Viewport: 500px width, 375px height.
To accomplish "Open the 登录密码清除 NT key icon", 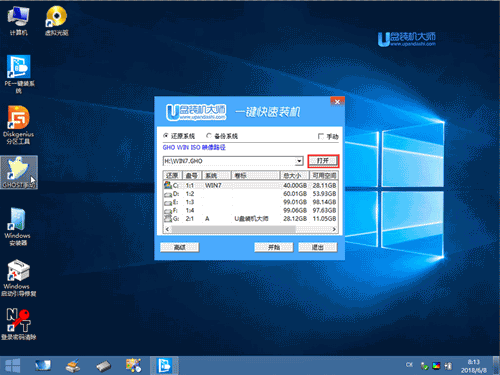I will (19, 324).
